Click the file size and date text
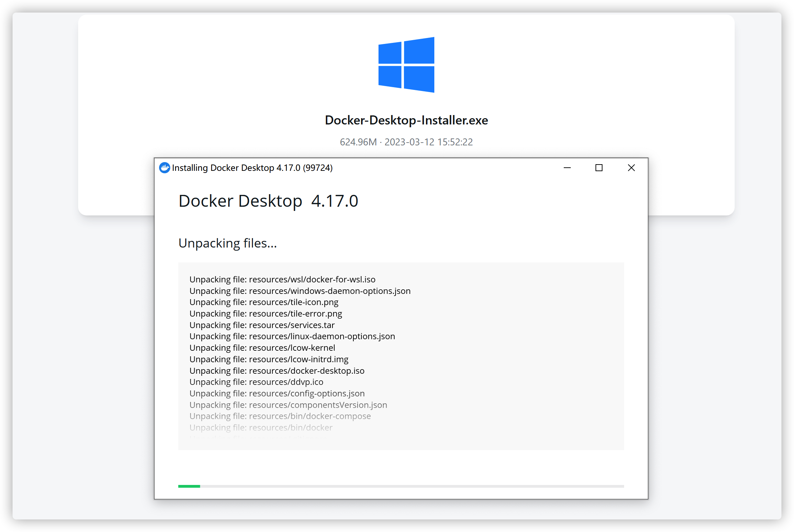The image size is (794, 532). [406, 142]
